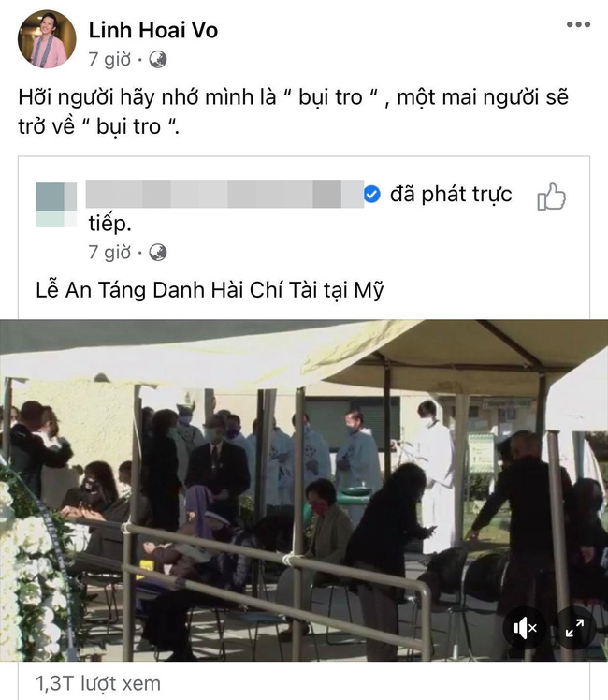Unmute the video with speaker icon
Screen dimensions: 608x700
coord(525,629)
